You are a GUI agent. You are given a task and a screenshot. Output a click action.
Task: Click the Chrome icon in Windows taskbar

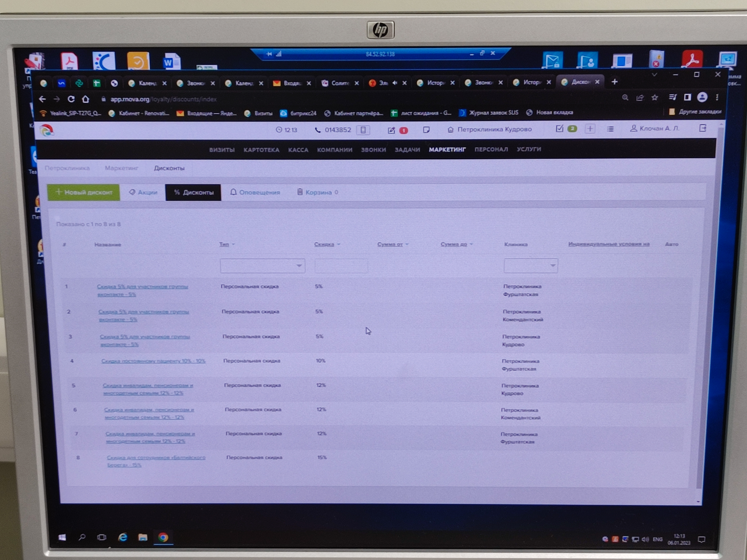tap(163, 537)
